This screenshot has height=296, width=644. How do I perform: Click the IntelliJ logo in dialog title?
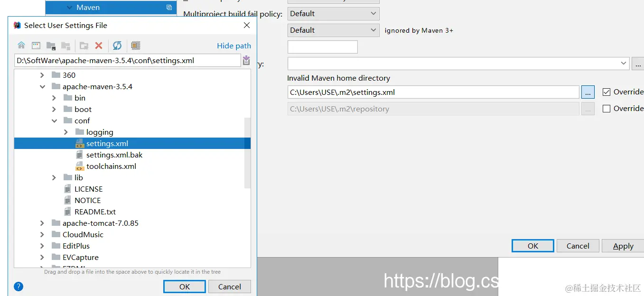[18, 26]
